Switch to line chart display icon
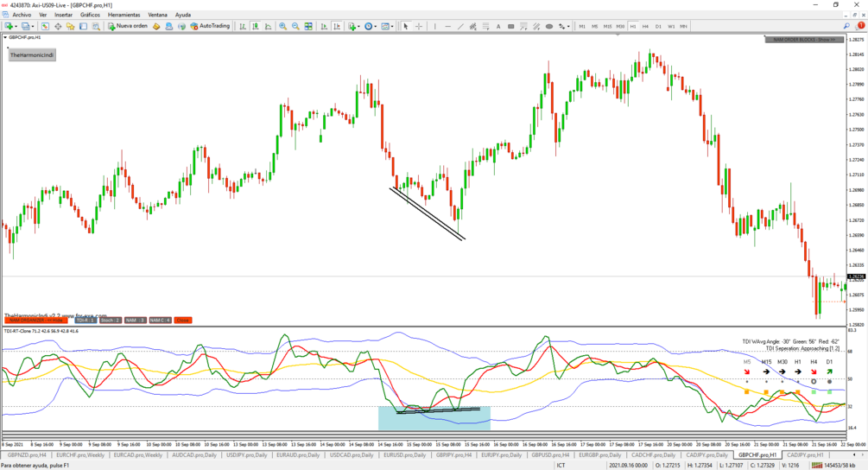The height and width of the screenshot is (470, 868). coord(268,26)
